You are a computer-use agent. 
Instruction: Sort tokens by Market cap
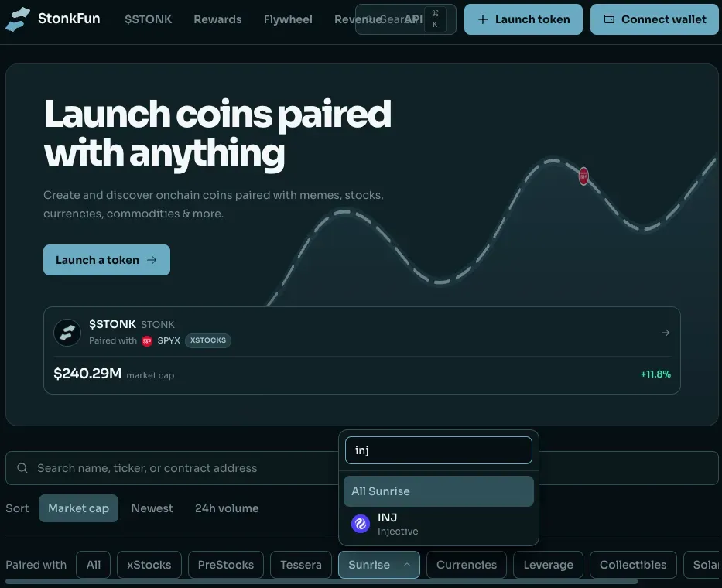click(x=78, y=508)
